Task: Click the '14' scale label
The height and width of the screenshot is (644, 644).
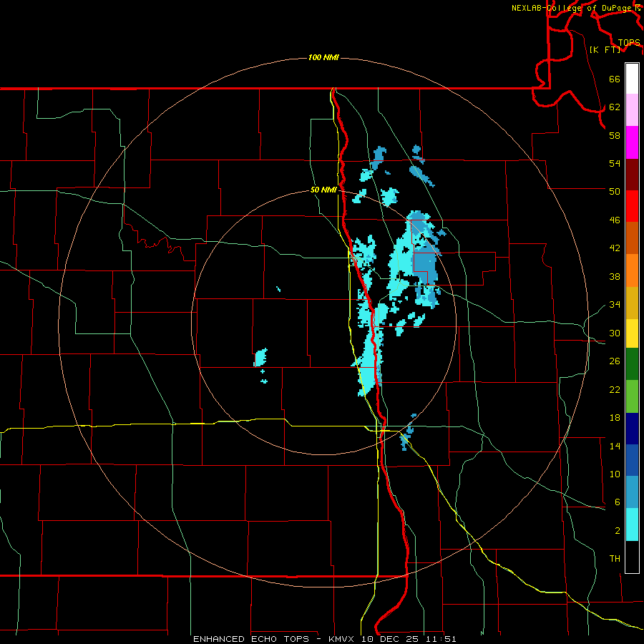Action: 615,446
